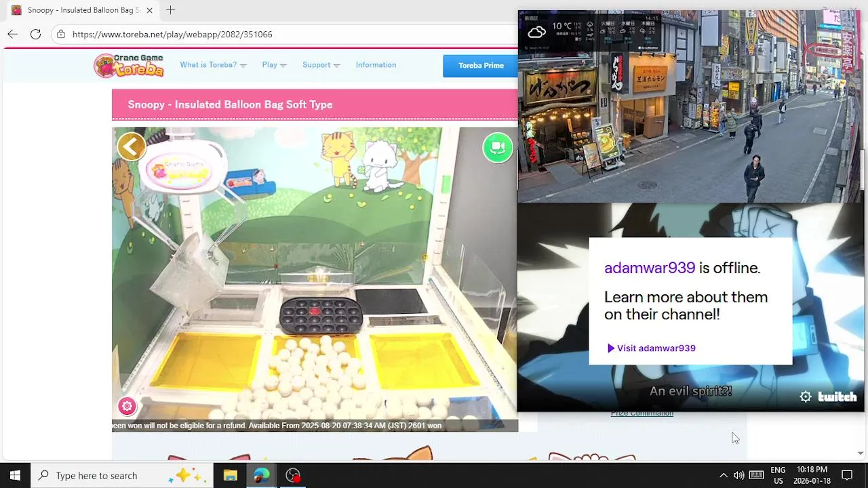
Task: Click the Snoopy tab title
Action: [83, 10]
